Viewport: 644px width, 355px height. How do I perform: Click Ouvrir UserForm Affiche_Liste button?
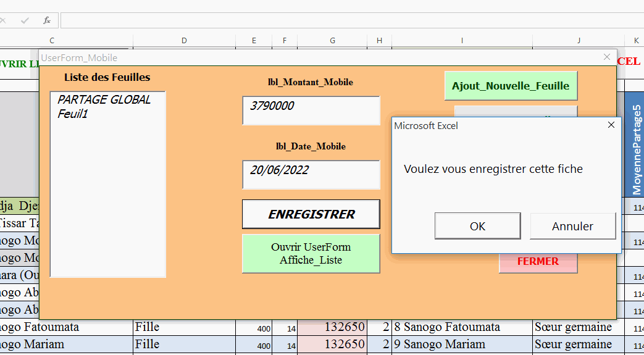coord(311,253)
